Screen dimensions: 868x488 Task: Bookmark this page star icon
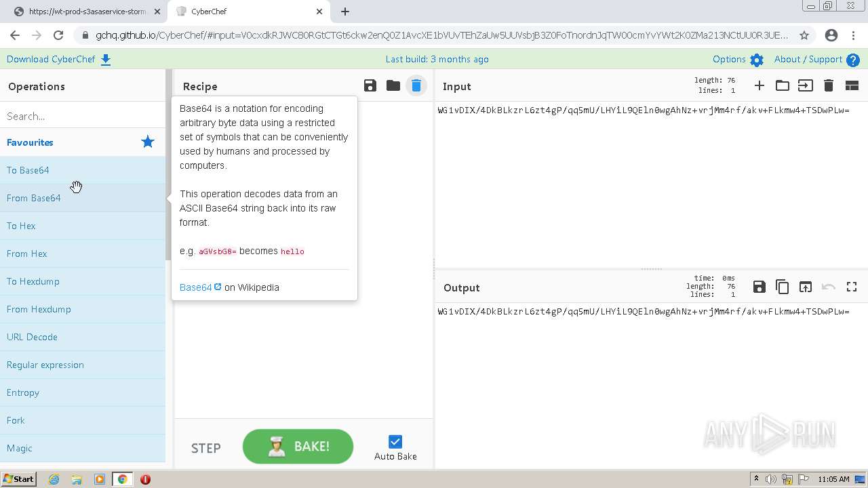click(804, 35)
